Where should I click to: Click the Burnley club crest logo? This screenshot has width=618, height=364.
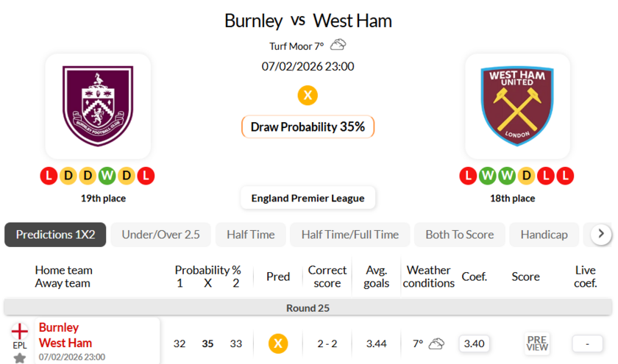coord(98,106)
